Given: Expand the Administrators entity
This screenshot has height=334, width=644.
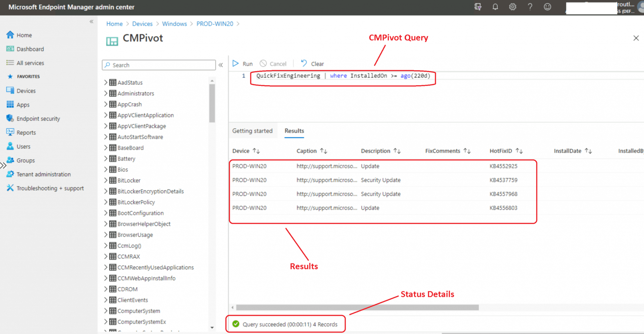Looking at the screenshot, I should [x=106, y=93].
